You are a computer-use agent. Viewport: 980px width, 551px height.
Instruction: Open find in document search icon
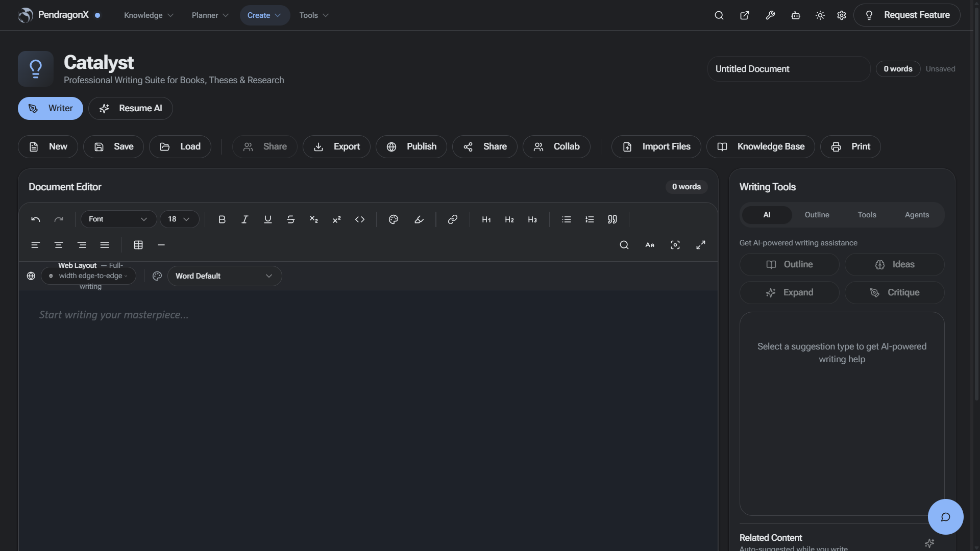point(624,245)
